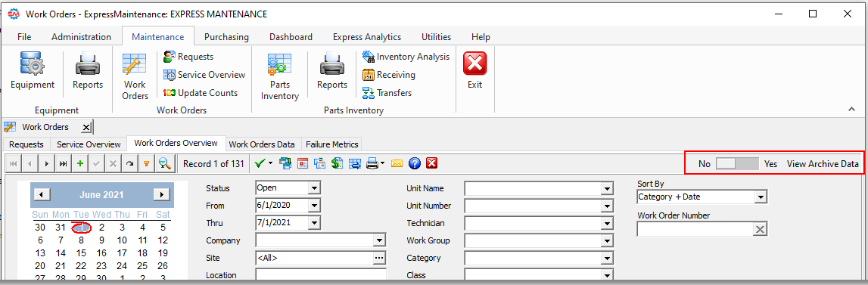Image resolution: width=868 pixels, height=285 pixels.
Task: Click the refresh record arrow
Action: [129, 164]
